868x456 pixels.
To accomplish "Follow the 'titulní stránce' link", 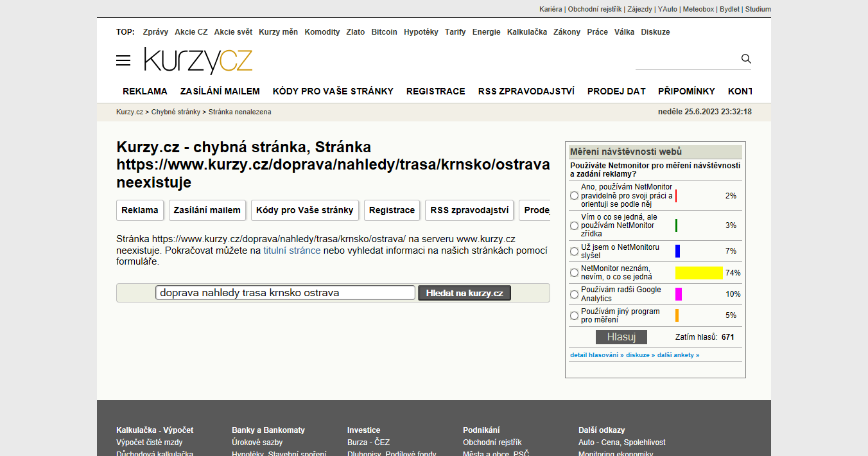I will tap(292, 250).
